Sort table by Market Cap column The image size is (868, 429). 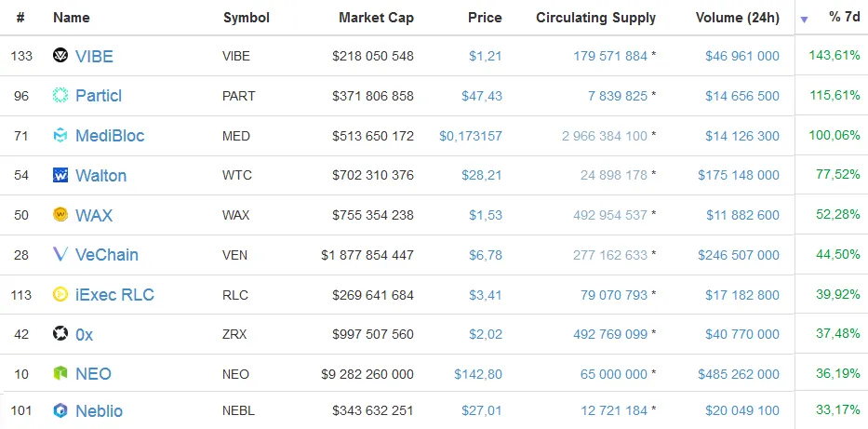click(376, 18)
